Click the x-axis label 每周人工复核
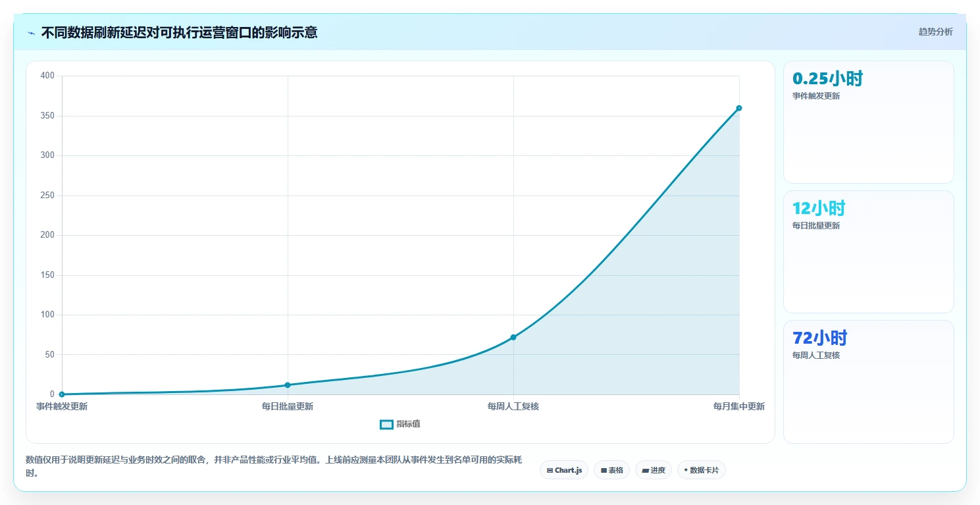 pyautogui.click(x=513, y=406)
